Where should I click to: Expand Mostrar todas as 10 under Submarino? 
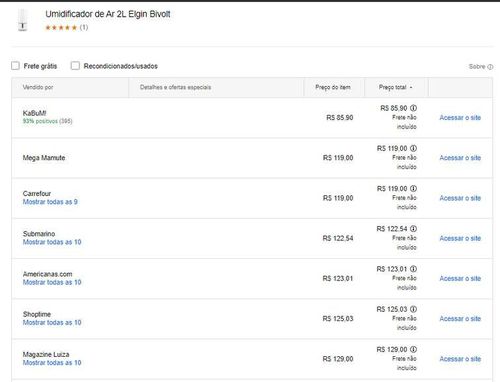(x=52, y=242)
